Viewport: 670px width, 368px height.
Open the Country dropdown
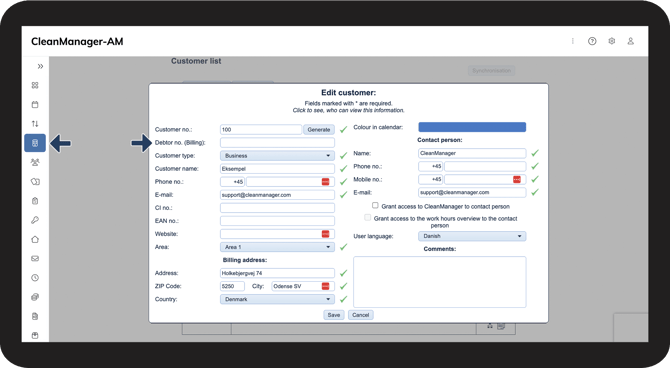(x=277, y=299)
